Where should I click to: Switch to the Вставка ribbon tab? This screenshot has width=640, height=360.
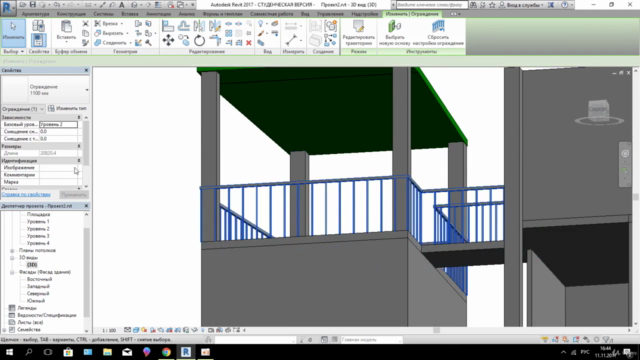pos(130,14)
